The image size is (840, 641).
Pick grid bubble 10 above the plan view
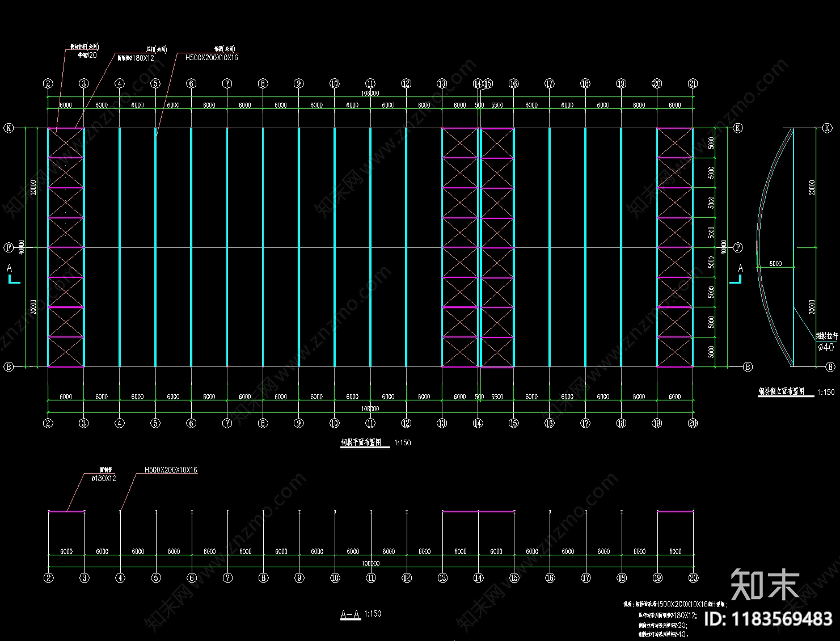(x=334, y=83)
